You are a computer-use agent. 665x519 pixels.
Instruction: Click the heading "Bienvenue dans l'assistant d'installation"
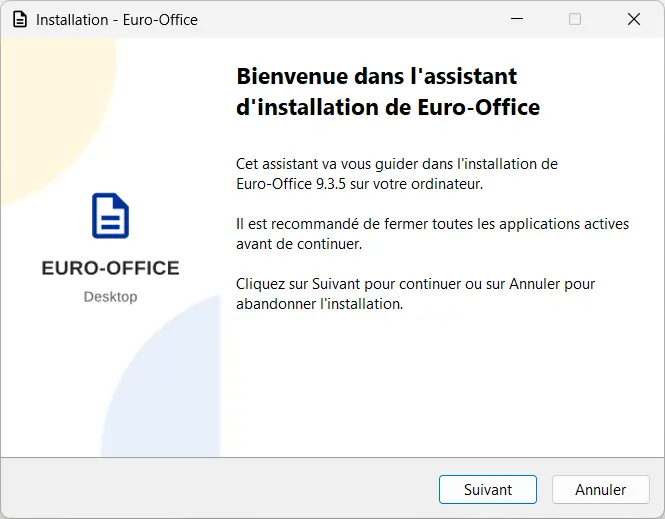click(x=388, y=92)
